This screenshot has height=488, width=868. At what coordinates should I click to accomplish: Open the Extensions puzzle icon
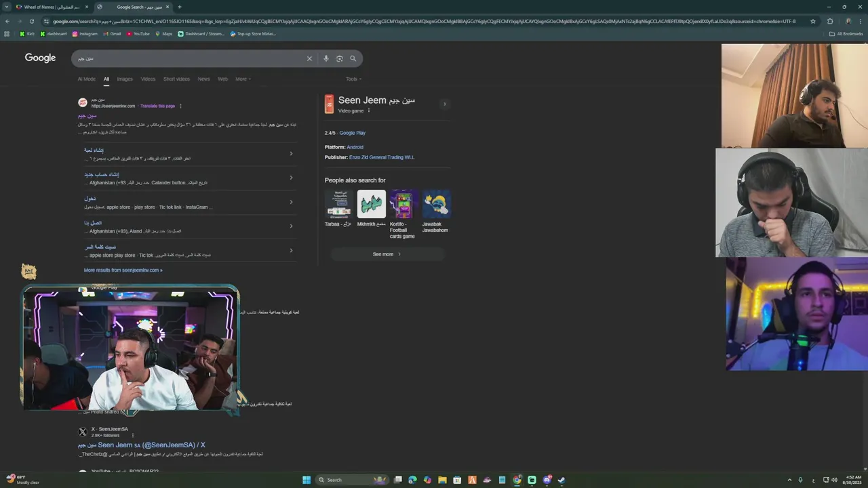[830, 21]
